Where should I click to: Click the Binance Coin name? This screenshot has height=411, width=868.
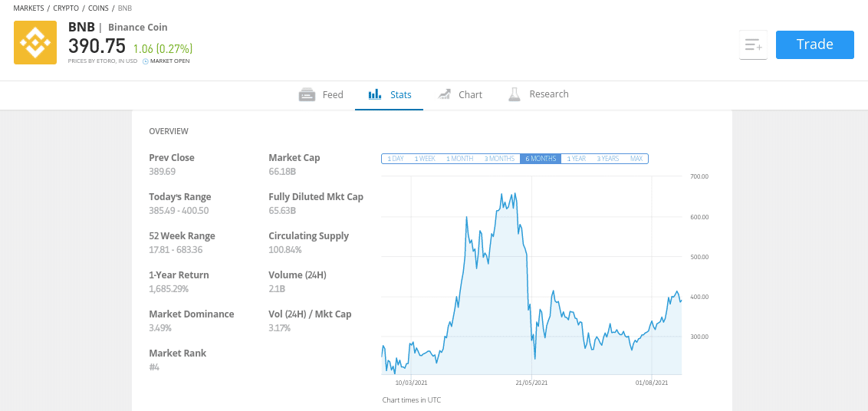tap(138, 27)
